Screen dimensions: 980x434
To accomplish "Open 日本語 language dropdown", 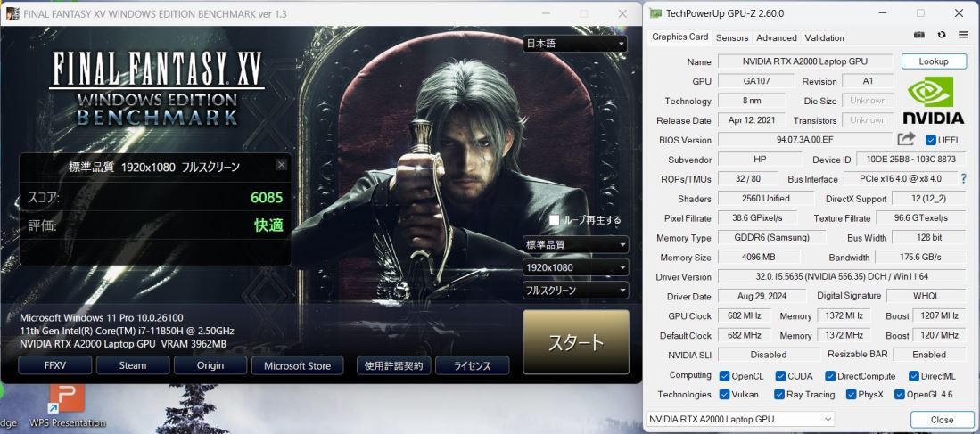I will pos(576,44).
